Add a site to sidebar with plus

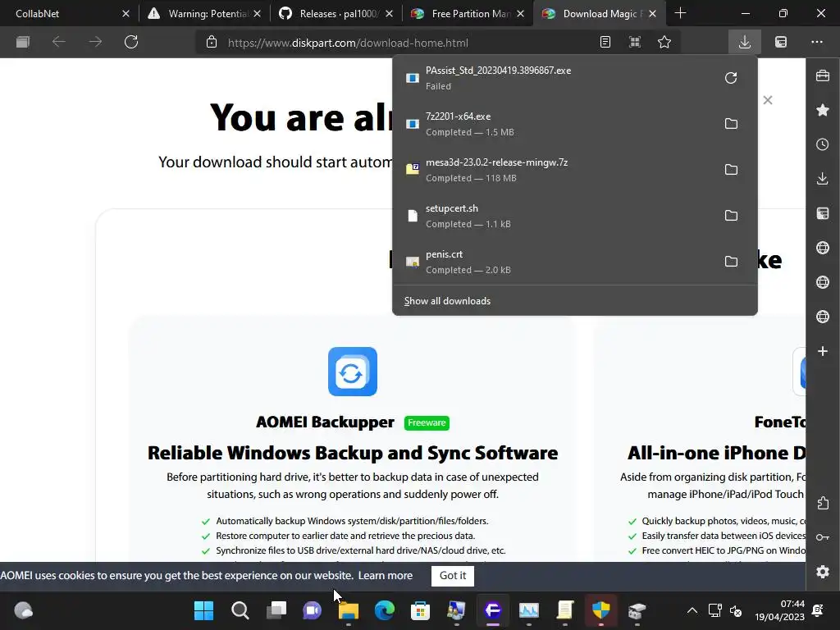click(823, 351)
